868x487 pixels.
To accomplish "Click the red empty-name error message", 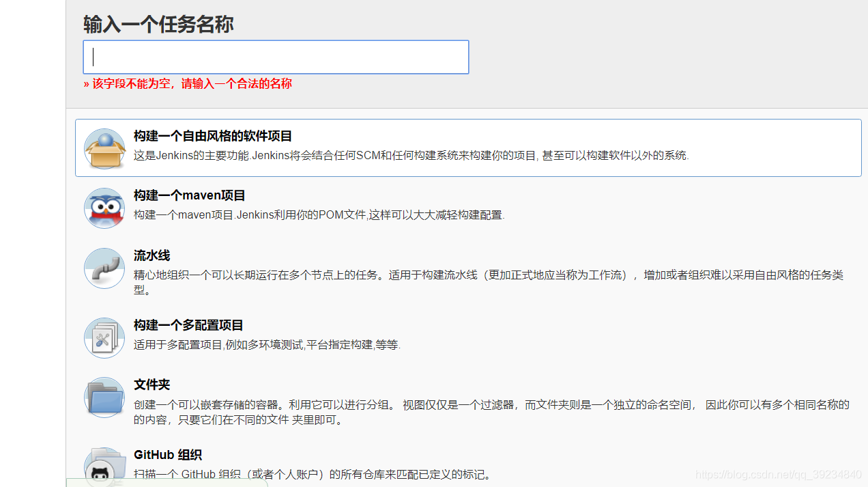I will click(188, 84).
